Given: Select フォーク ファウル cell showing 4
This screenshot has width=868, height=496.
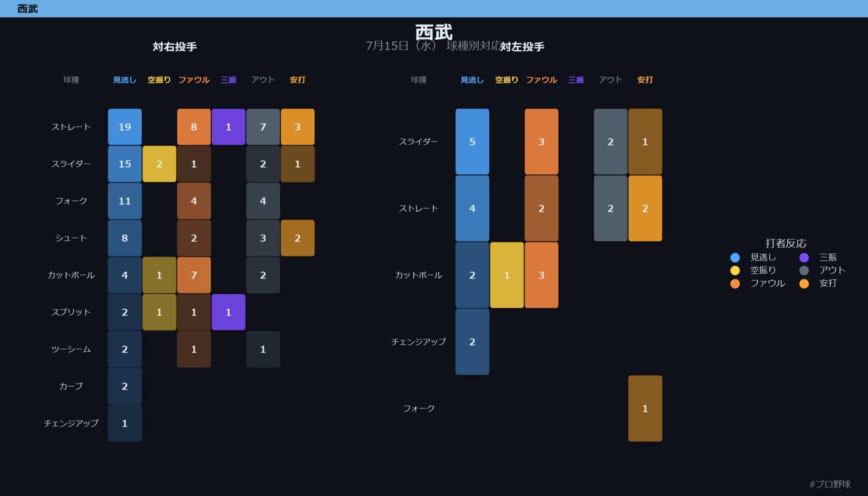Looking at the screenshot, I should tap(194, 201).
